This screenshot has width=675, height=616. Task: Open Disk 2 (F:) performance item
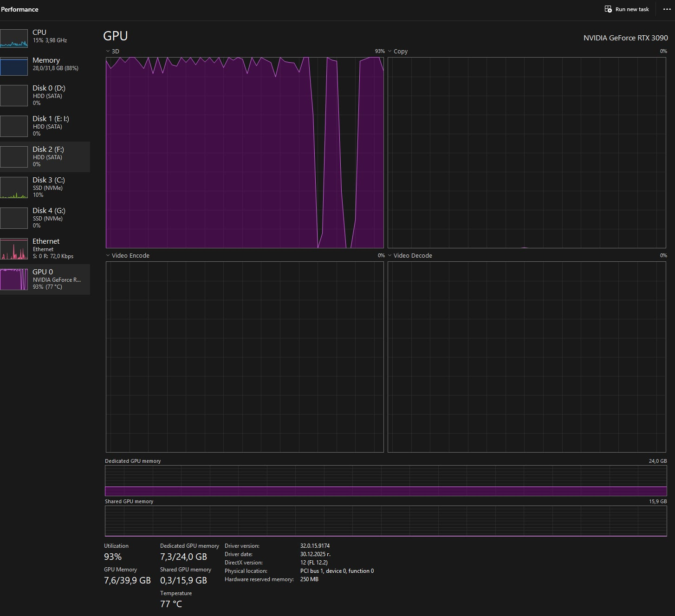point(45,156)
